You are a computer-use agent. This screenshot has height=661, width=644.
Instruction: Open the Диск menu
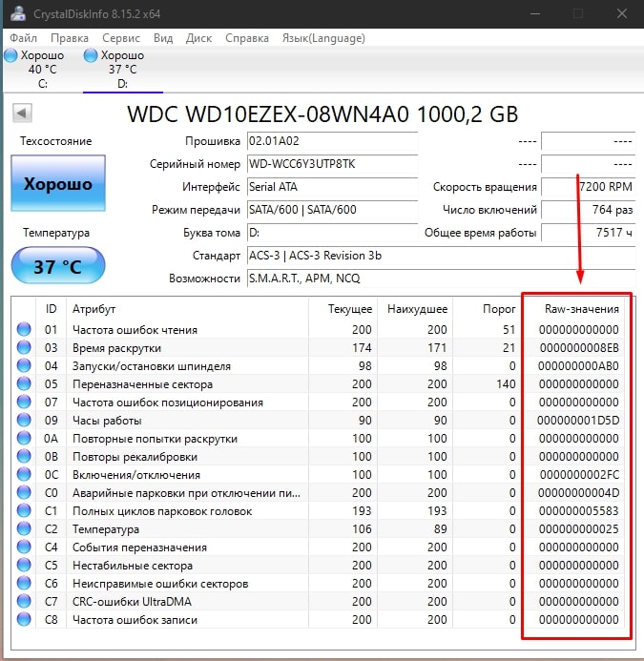click(x=198, y=38)
